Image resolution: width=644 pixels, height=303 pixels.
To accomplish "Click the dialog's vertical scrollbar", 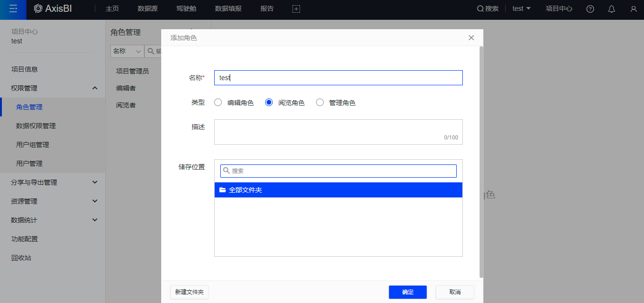I will 481,160.
